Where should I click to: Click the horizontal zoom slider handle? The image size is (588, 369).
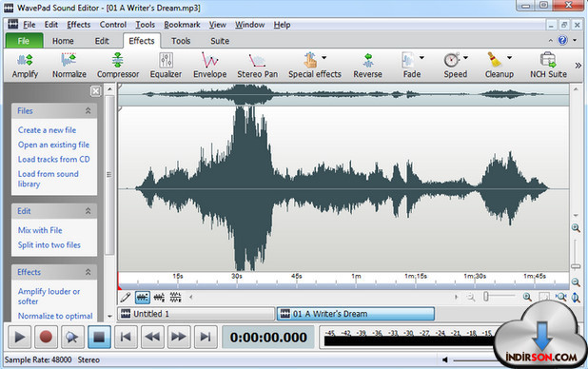click(485, 297)
